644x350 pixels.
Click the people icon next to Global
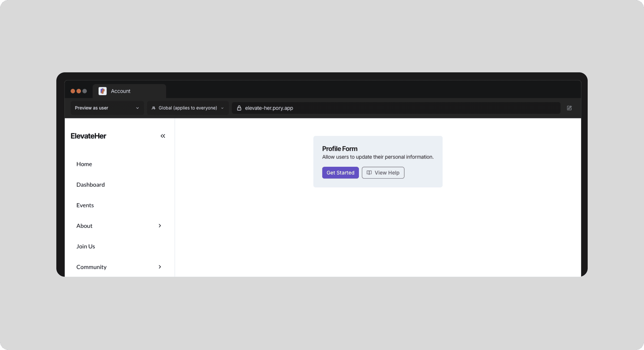(154, 108)
